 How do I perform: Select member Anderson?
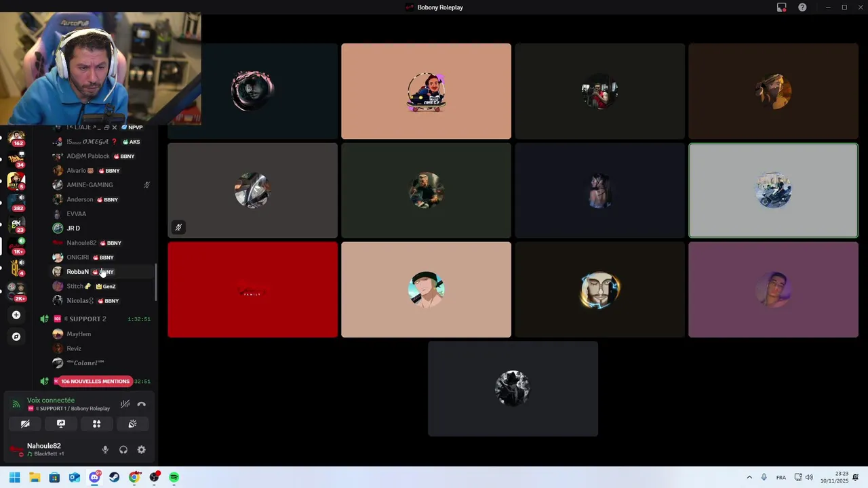(x=100, y=199)
